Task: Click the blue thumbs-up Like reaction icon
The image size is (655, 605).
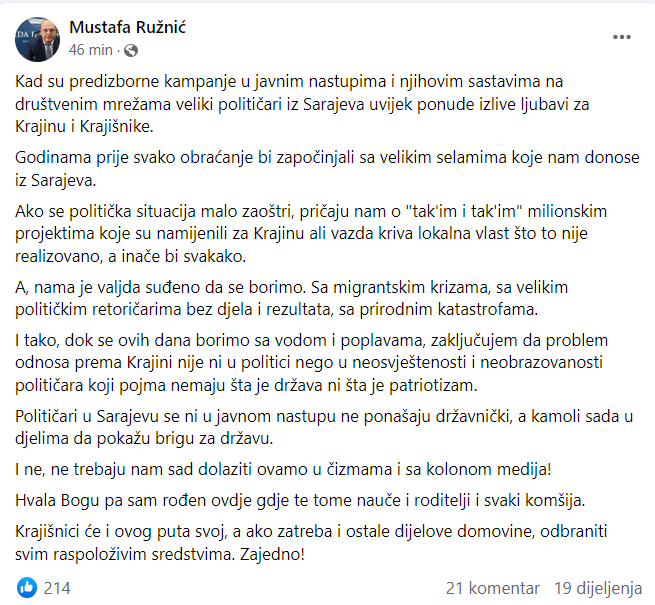Action: (27, 588)
